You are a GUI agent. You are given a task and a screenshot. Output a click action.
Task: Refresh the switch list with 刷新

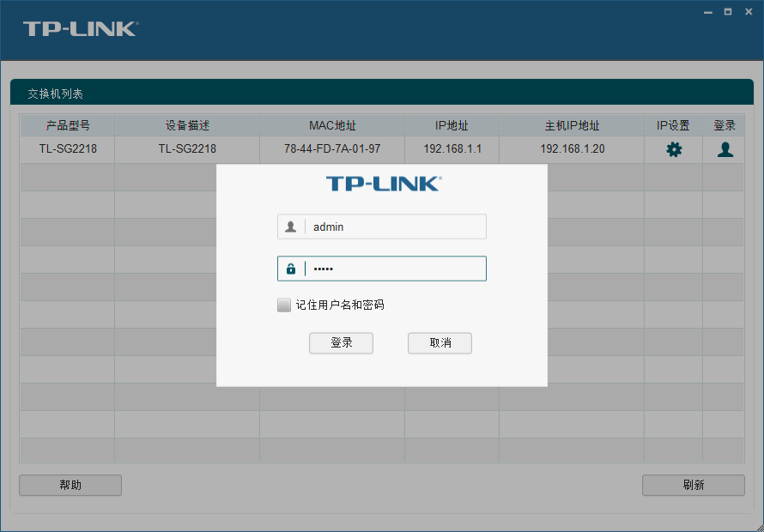coord(694,485)
